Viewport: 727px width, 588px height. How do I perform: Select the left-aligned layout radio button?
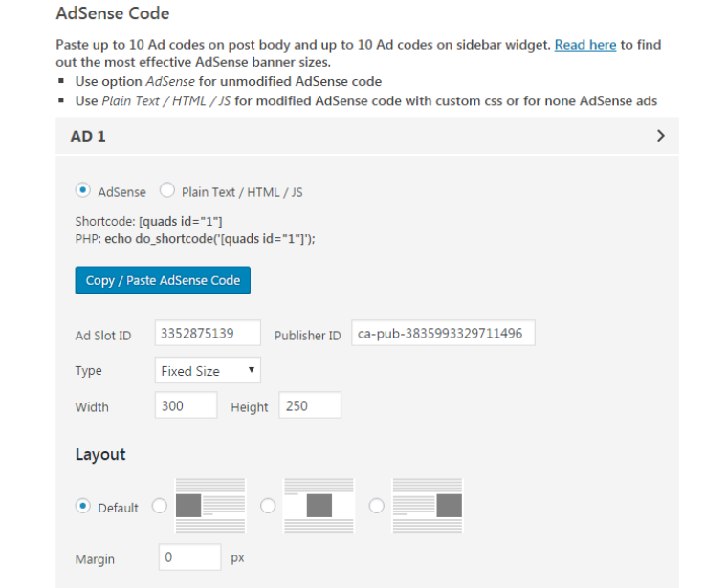point(160,506)
